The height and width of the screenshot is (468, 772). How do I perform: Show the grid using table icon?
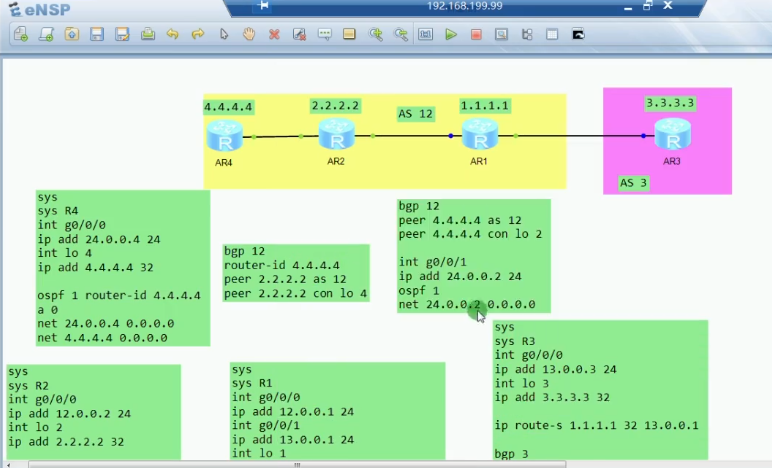pos(552,34)
